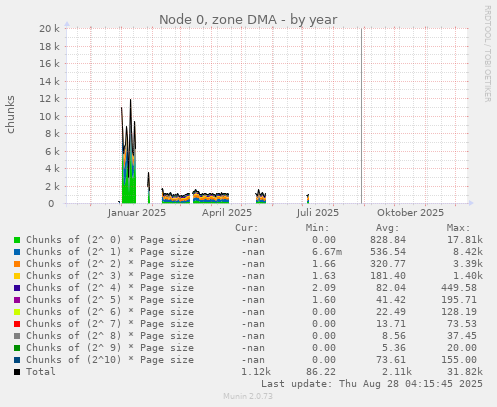This screenshot has width=497, height=407.
Task: Click the 'Januar 2025' axis label
Action: click(x=137, y=213)
